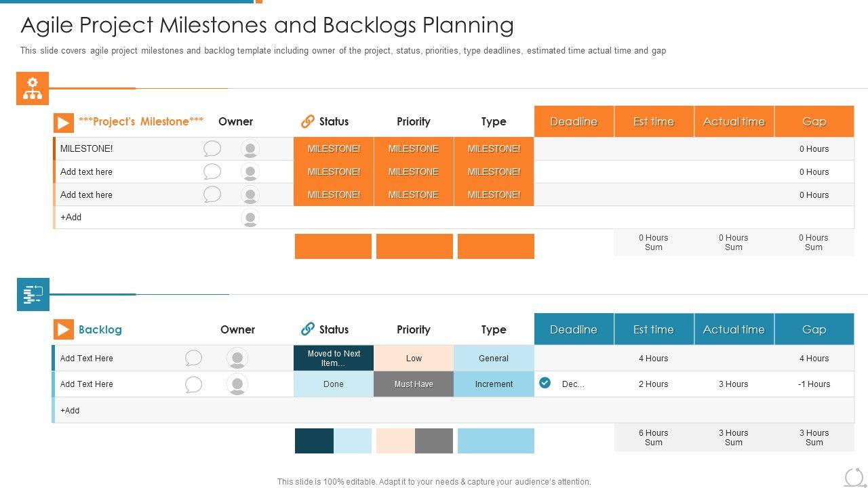Click the teal Actual time column header
The width and height of the screenshot is (868, 488).
coord(734,330)
